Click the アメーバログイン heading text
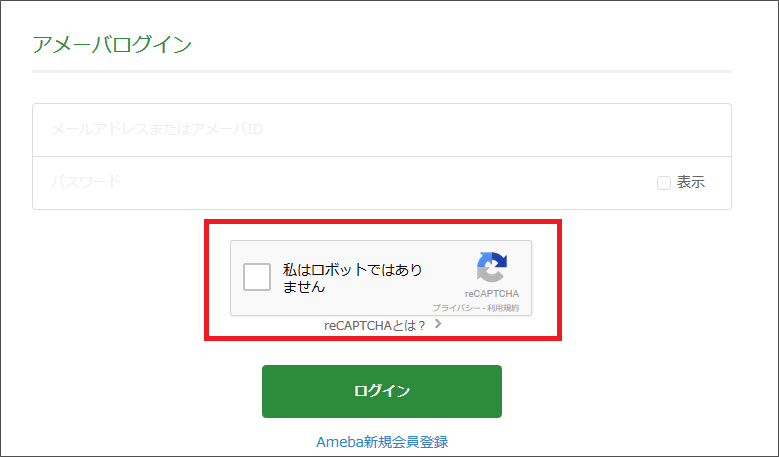Screen dimensions: 779x457 pyautogui.click(x=112, y=45)
